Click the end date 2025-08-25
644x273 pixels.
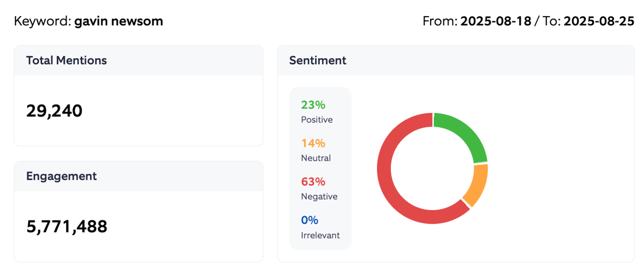pyautogui.click(x=599, y=21)
